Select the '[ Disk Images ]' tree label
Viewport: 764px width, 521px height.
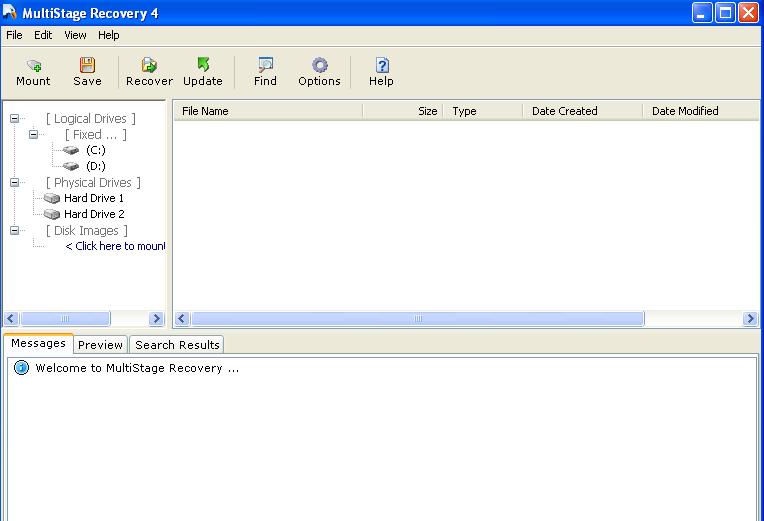tap(86, 231)
